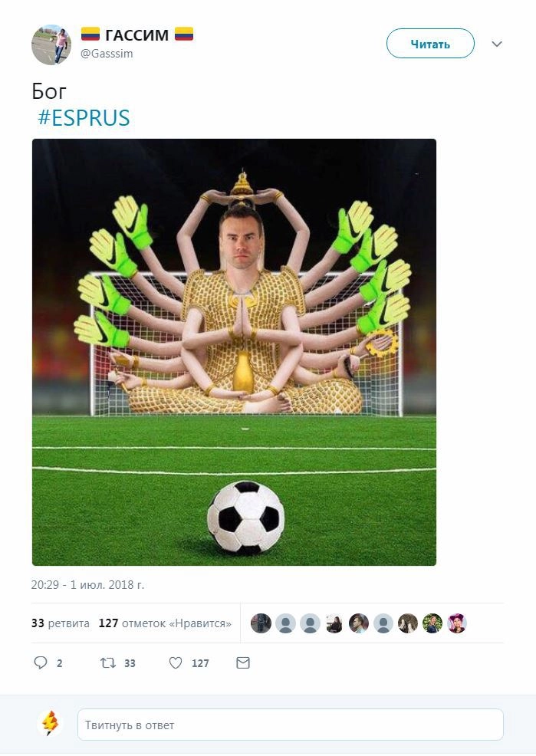The image size is (536, 756).
Task: Click the ГАССИМ display name
Action: pos(137,35)
